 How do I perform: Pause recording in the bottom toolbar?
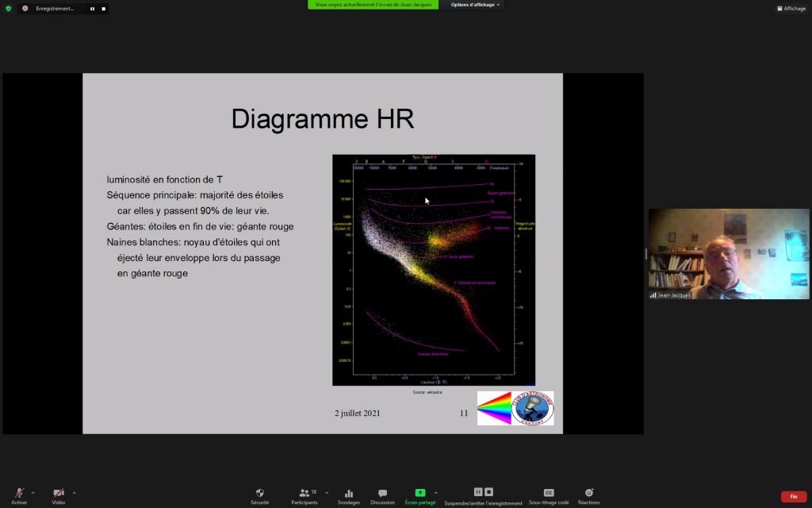click(478, 492)
